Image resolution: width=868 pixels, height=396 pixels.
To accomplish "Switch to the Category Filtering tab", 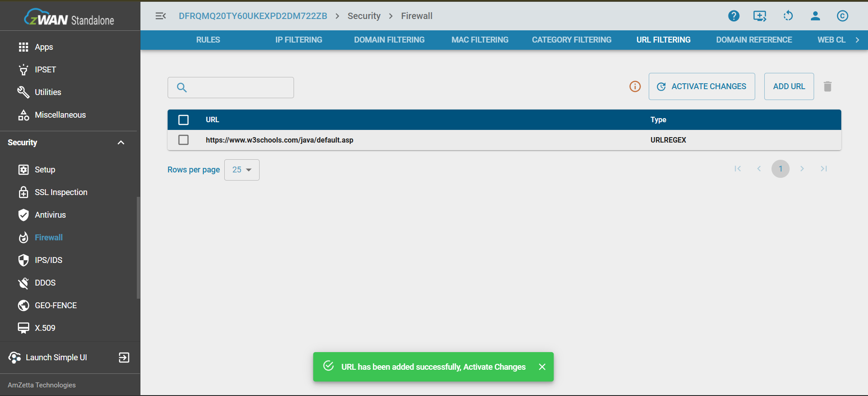I will tap(571, 40).
